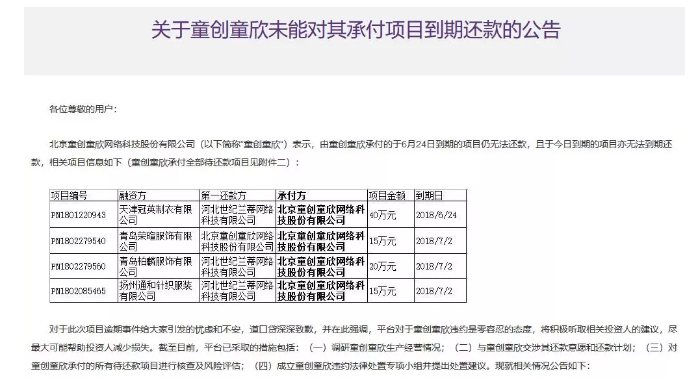Viewport: 700px width, 386px height.
Task: Click 河北世纪兰蒂 repayer in 天津冠英 row
Action: coord(238,215)
